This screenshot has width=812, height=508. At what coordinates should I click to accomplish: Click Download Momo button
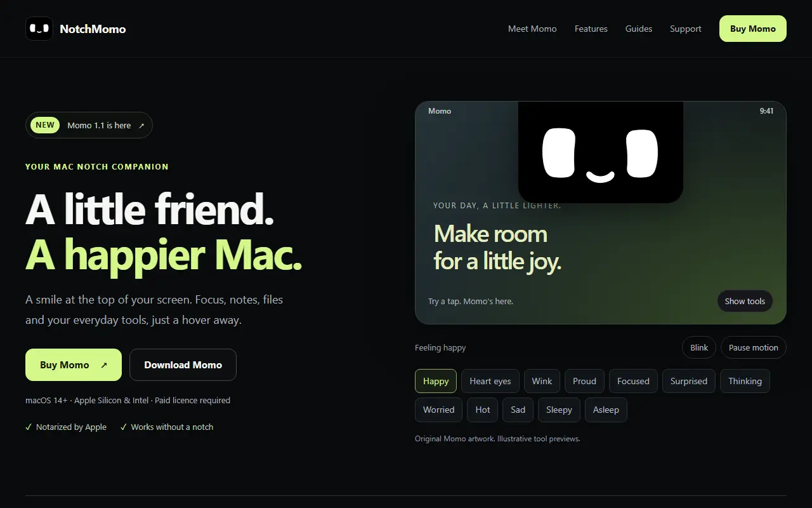click(x=183, y=364)
